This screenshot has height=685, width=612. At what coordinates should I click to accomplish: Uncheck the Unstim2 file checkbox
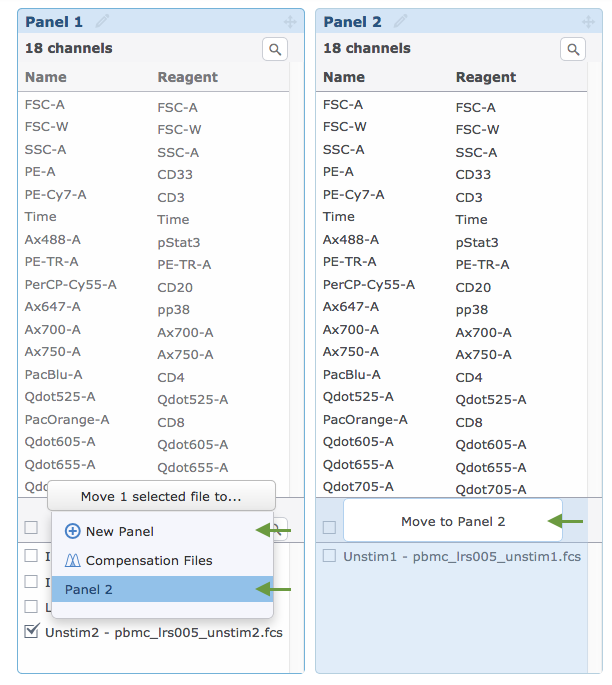[31, 631]
